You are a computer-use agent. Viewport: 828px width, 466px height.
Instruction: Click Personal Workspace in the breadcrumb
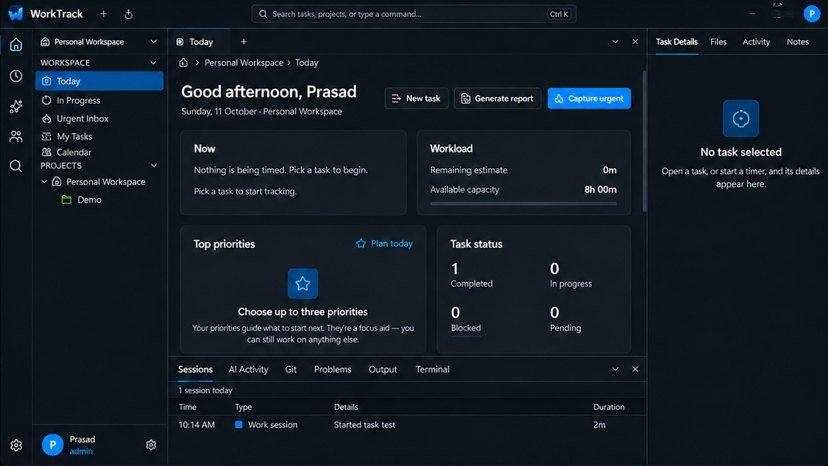[244, 62]
